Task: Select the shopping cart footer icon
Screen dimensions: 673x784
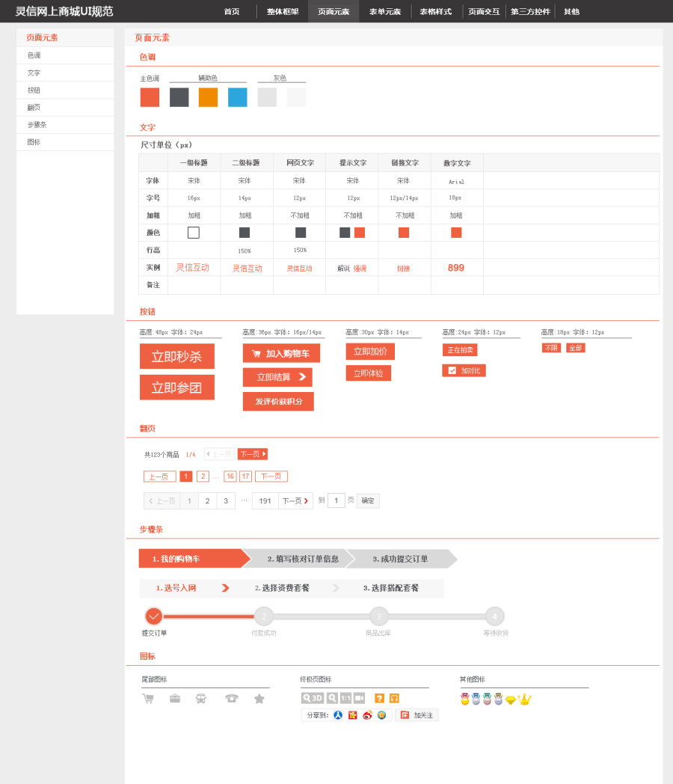Action: click(x=148, y=696)
